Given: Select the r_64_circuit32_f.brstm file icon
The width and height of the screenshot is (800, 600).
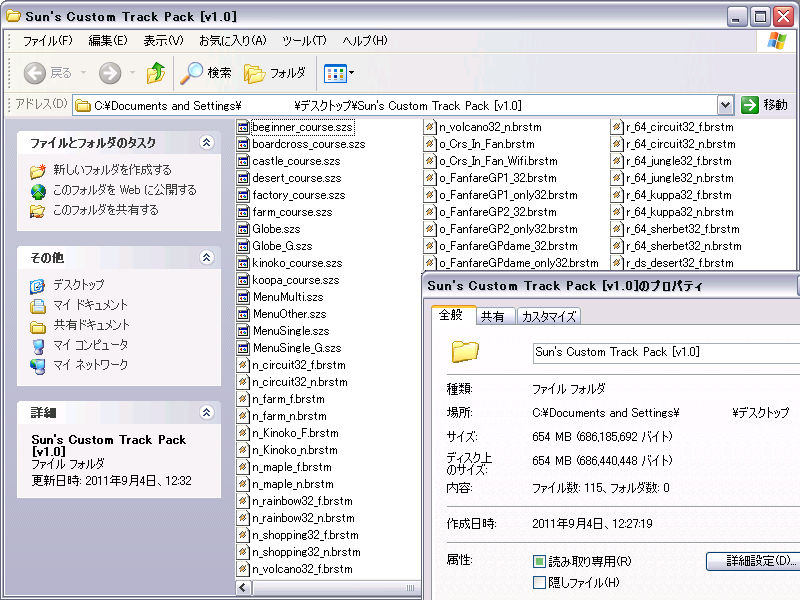Looking at the screenshot, I should 617,127.
